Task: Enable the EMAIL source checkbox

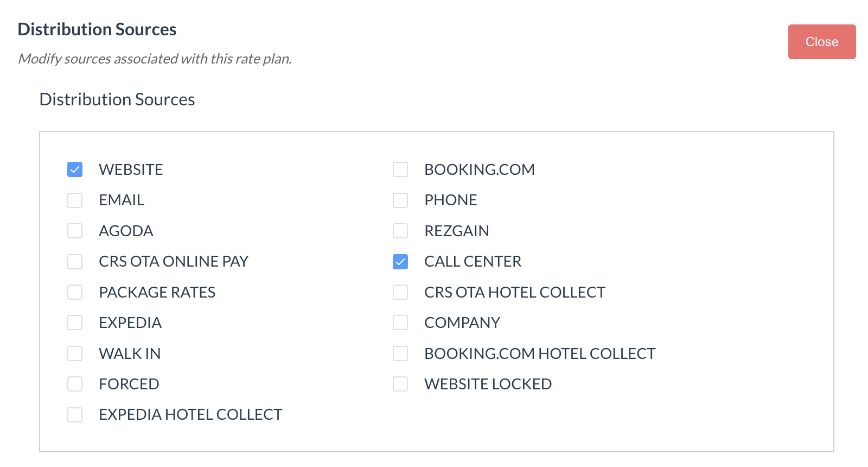Action: point(75,200)
